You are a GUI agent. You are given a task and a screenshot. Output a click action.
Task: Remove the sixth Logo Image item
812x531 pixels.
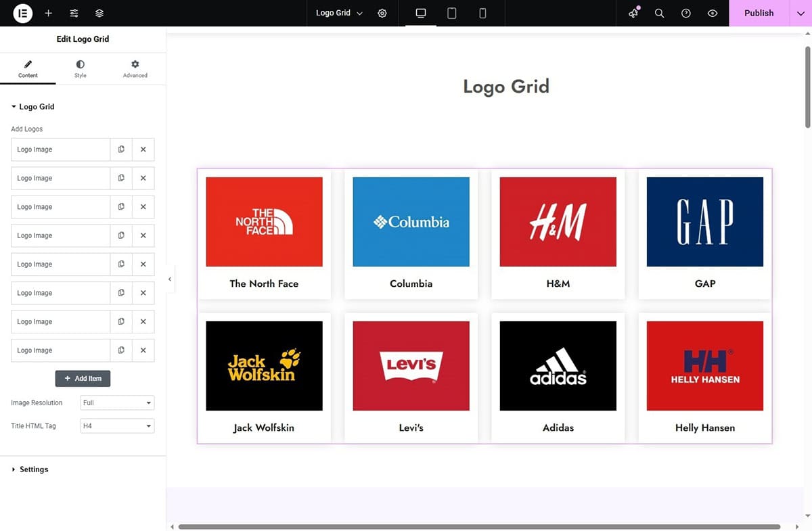[x=143, y=293]
